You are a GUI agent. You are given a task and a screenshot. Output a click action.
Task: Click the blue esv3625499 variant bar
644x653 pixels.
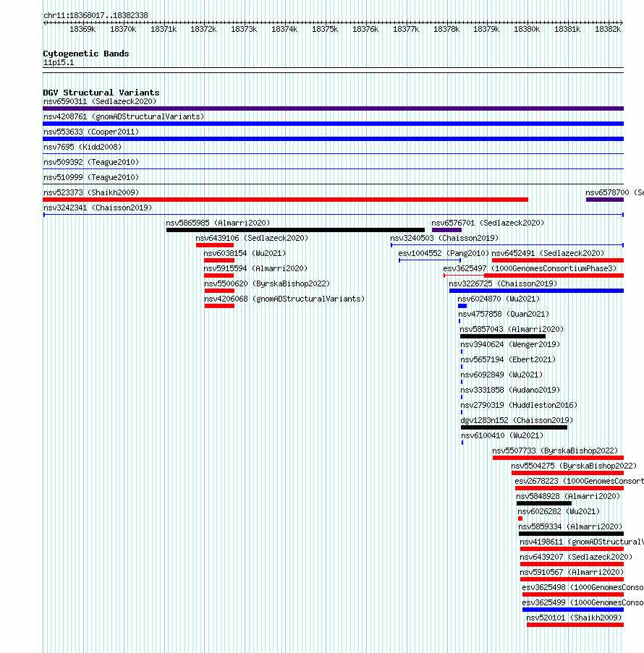pyautogui.click(x=573, y=610)
